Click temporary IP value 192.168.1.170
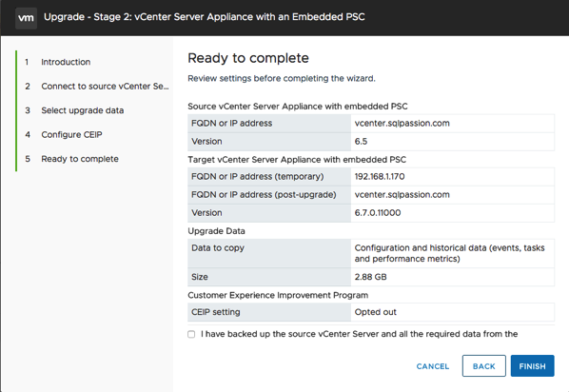The height and width of the screenshot is (392, 569). [380, 177]
